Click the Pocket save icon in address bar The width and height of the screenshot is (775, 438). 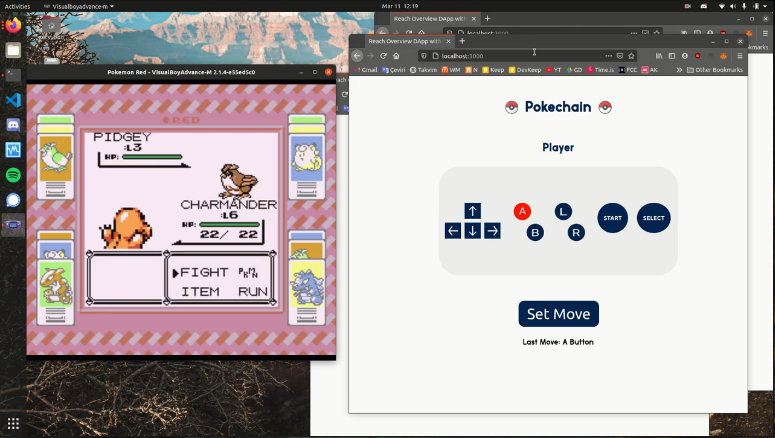620,56
